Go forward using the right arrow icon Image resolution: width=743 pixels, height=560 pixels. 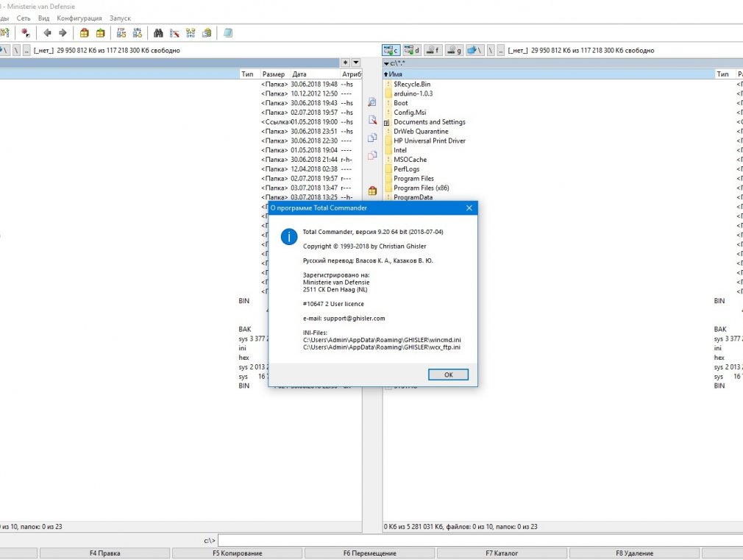[63, 32]
